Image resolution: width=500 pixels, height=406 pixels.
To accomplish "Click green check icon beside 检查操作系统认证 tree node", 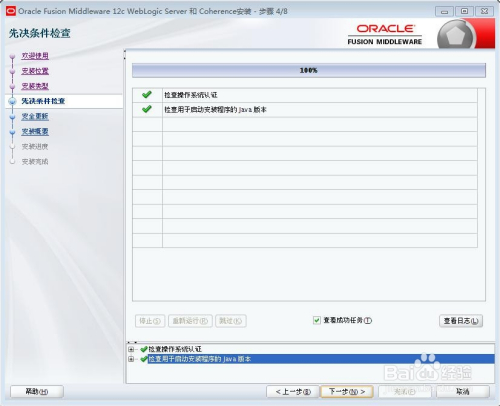I will point(144,349).
